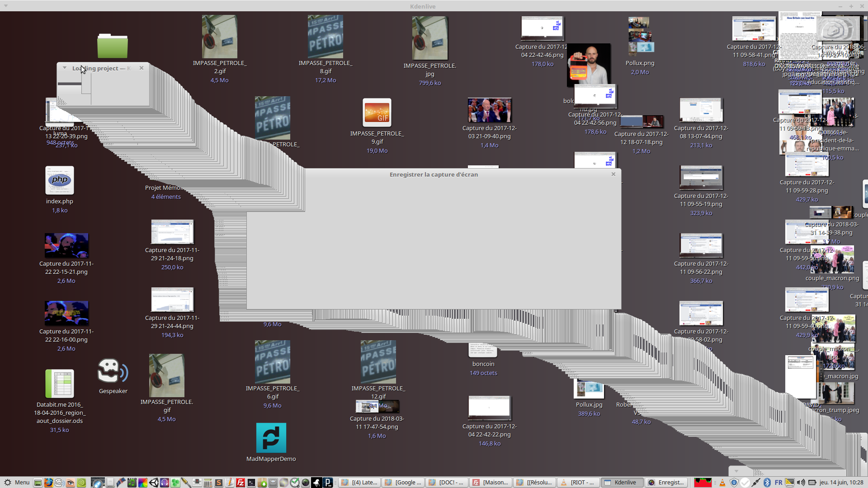Switch keyboard layout via FR indicator
The image size is (868, 488).
point(778,483)
